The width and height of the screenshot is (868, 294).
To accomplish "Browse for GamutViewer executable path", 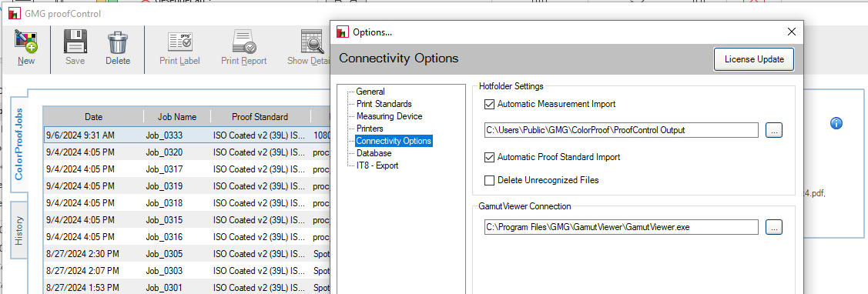I will pos(774,227).
